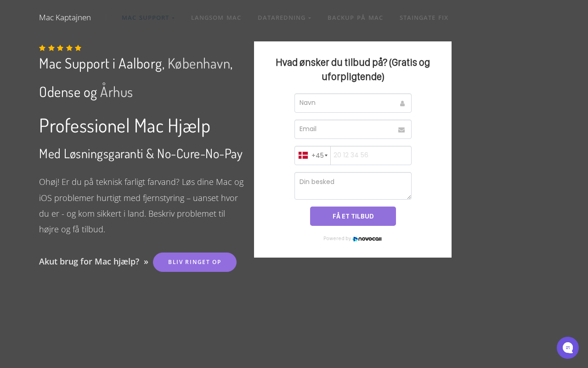Open the chat widget bubble
Screen dimensions: 588x368
pos(567,348)
